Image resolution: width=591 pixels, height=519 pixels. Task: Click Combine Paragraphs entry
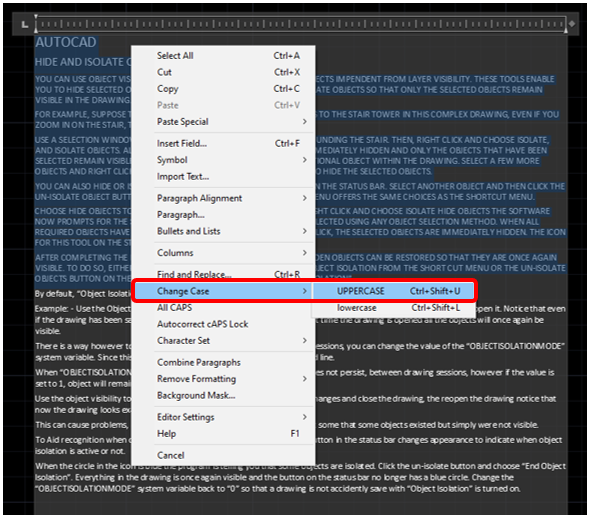point(223,363)
